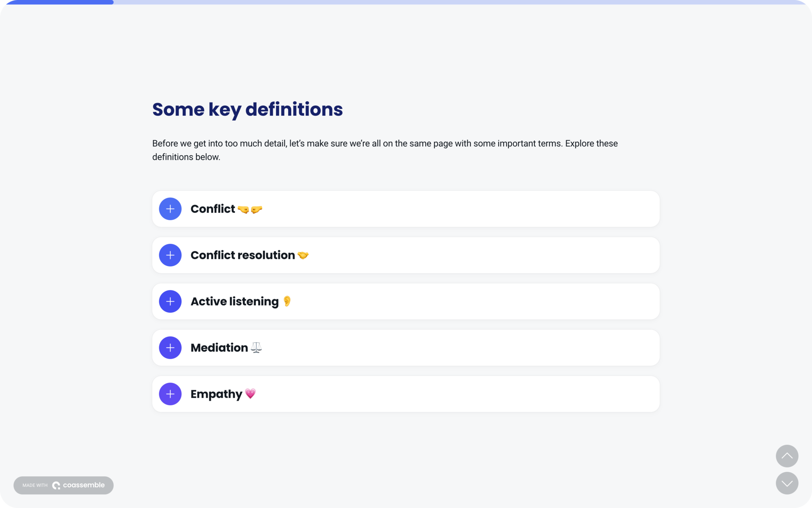Expand the Conflict resolution accordion title

click(x=242, y=255)
